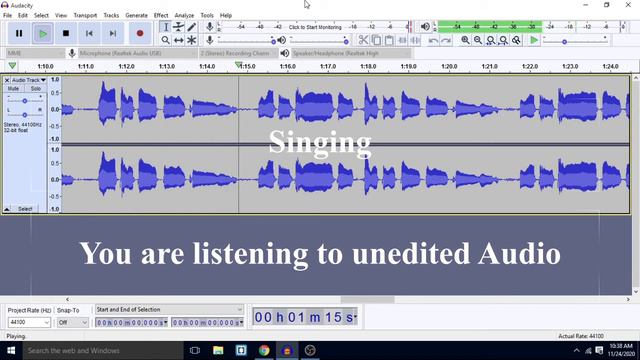Screen dimensions: 640x360
Task: Close the Audio Track with X
Action: [7, 80]
